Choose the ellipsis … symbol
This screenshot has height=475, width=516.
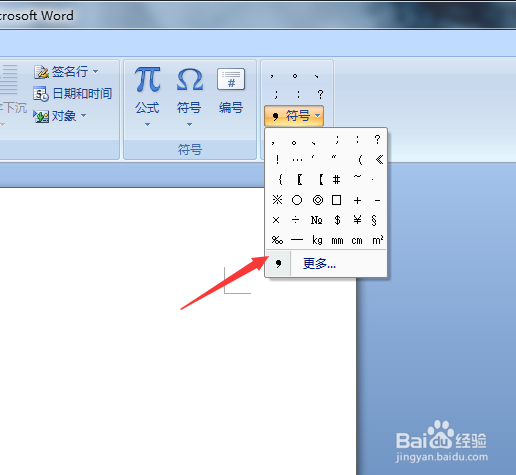tap(297, 160)
